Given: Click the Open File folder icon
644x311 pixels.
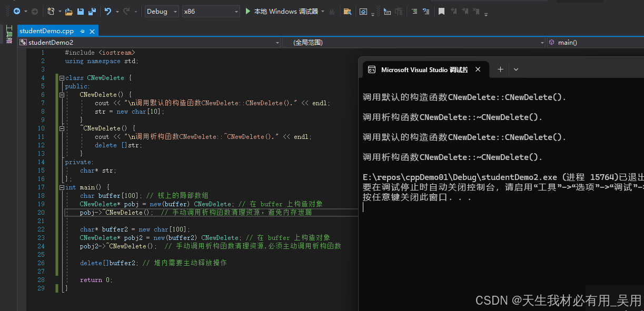Looking at the screenshot, I should [x=70, y=11].
